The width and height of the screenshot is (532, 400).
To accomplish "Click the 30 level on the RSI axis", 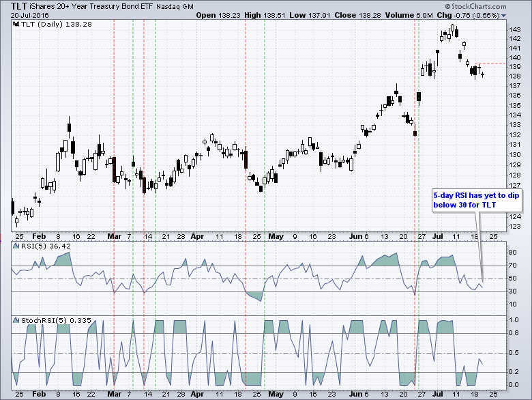I will coord(512,291).
